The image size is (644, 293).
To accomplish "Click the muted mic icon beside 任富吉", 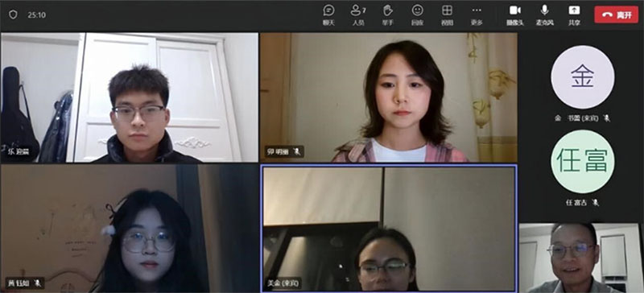I will pyautogui.click(x=595, y=203).
